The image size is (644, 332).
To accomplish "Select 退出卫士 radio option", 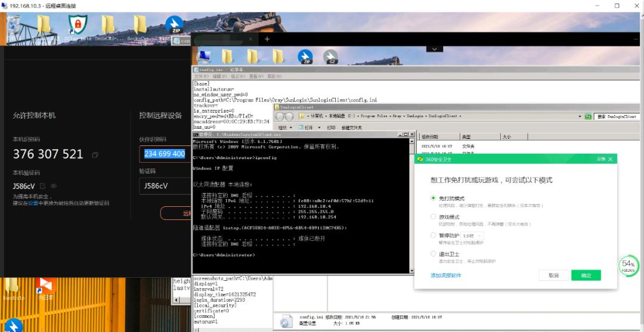I will (x=433, y=254).
